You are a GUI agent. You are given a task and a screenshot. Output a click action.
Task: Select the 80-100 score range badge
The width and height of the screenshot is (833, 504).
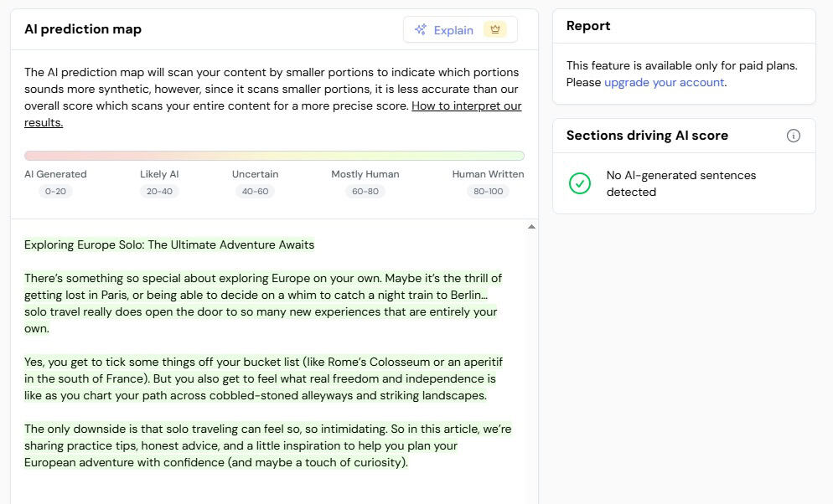[488, 192]
